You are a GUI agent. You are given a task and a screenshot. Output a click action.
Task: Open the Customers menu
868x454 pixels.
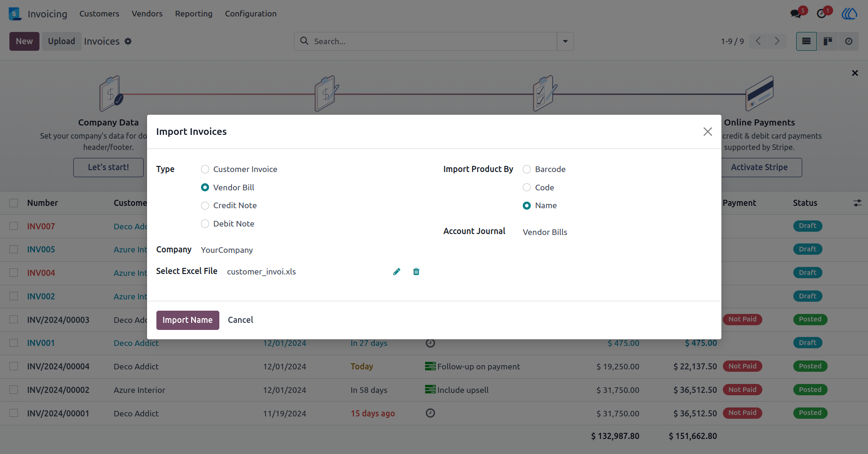(x=99, y=14)
